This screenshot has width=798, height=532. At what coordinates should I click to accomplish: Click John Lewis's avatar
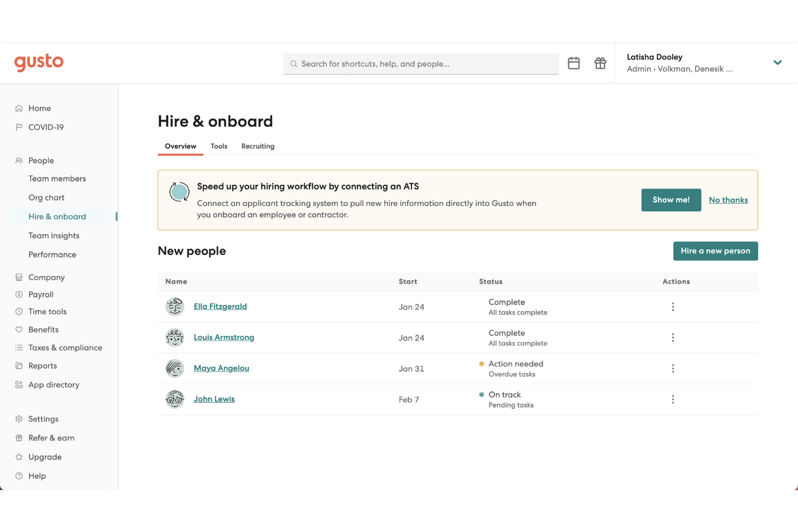175,399
